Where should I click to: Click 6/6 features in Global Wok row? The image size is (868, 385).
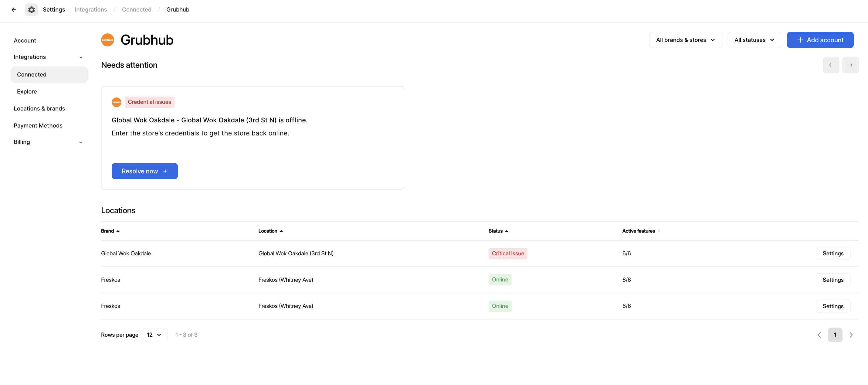click(626, 254)
